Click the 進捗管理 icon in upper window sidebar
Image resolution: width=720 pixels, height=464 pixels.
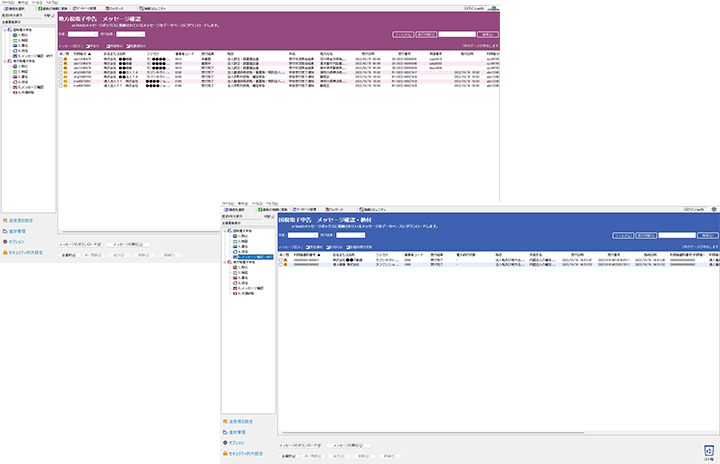(4, 229)
